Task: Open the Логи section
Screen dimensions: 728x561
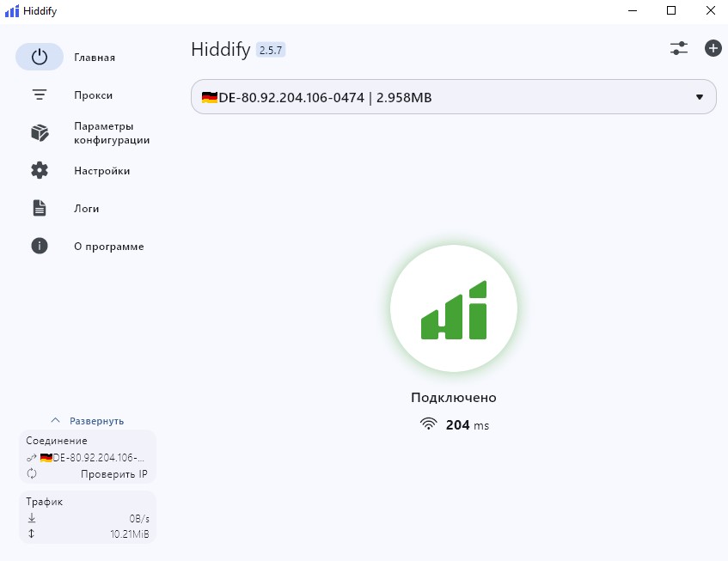Action: click(86, 209)
